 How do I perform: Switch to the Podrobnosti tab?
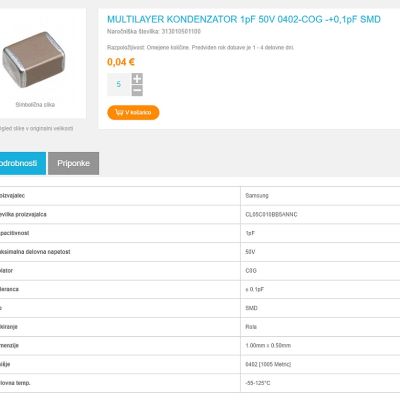[22, 163]
